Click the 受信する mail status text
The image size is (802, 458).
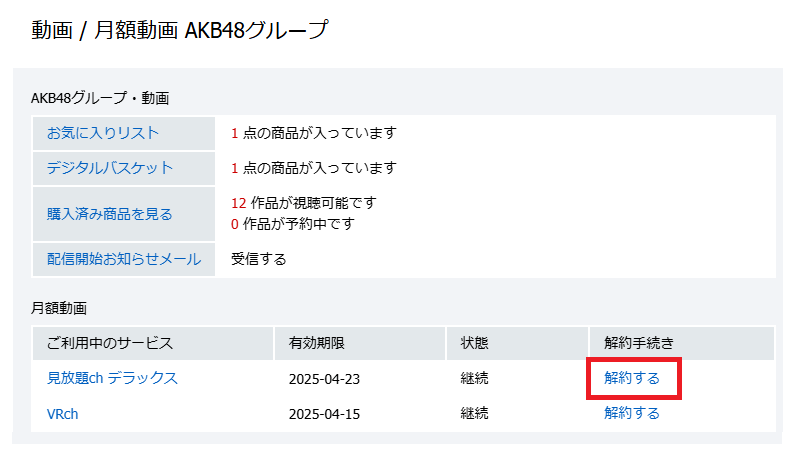[259, 259]
